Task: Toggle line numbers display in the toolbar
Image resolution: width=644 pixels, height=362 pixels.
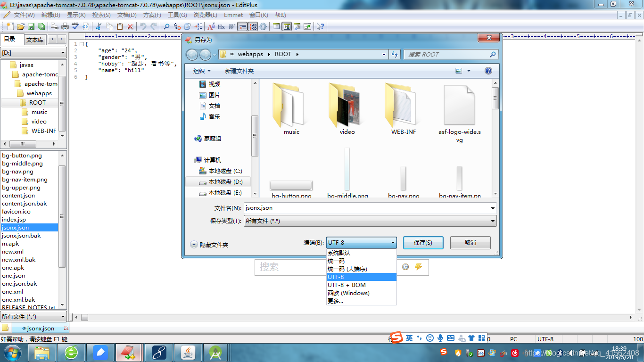Action: 253,26
